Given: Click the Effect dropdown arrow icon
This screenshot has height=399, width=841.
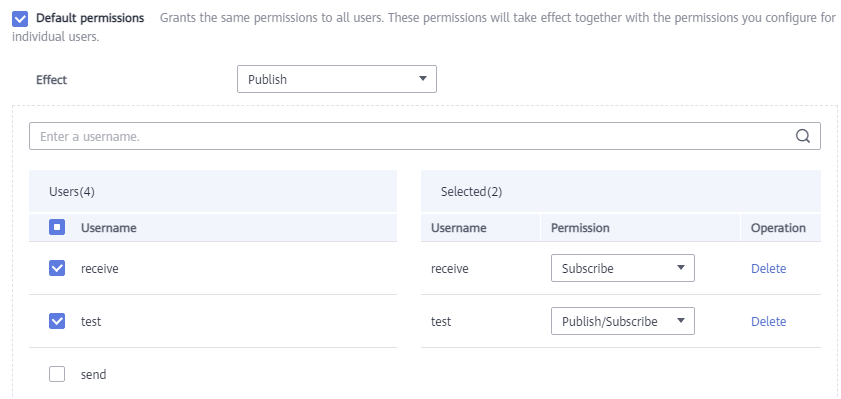Looking at the screenshot, I should pyautogui.click(x=423, y=79).
